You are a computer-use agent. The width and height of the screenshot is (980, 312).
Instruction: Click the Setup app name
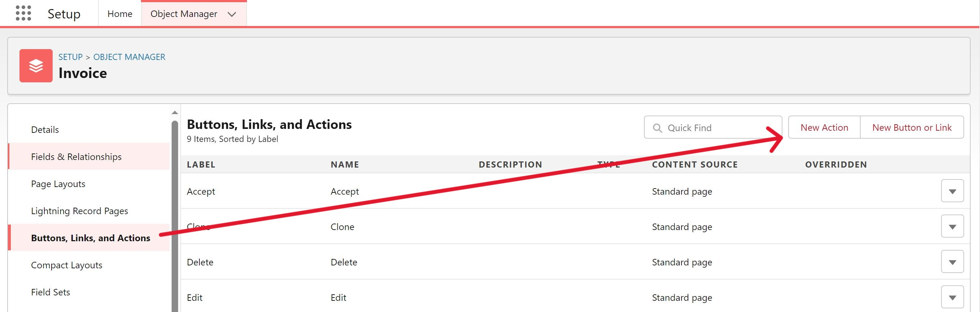64,14
